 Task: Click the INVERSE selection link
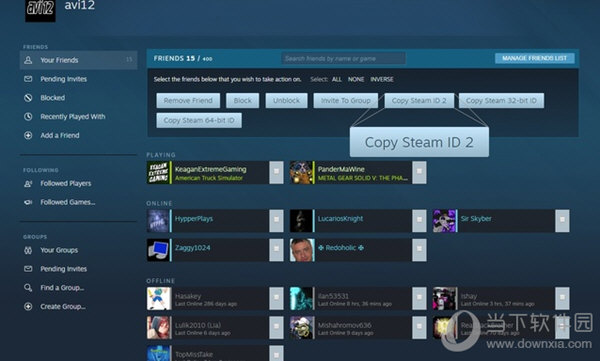382,79
